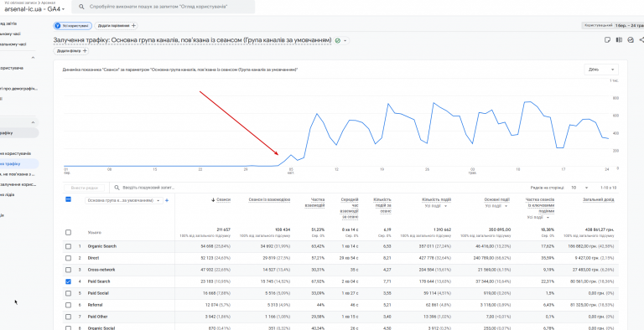The image size is (644, 330).
Task: Open the date range picker at top right
Action: (613, 25)
